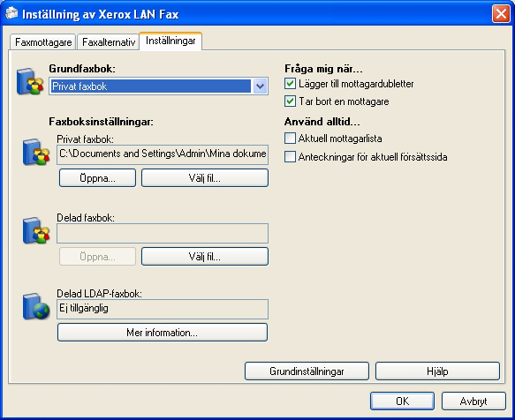Click the Privat faxbok: label
This screenshot has height=420, width=515.
85,139
